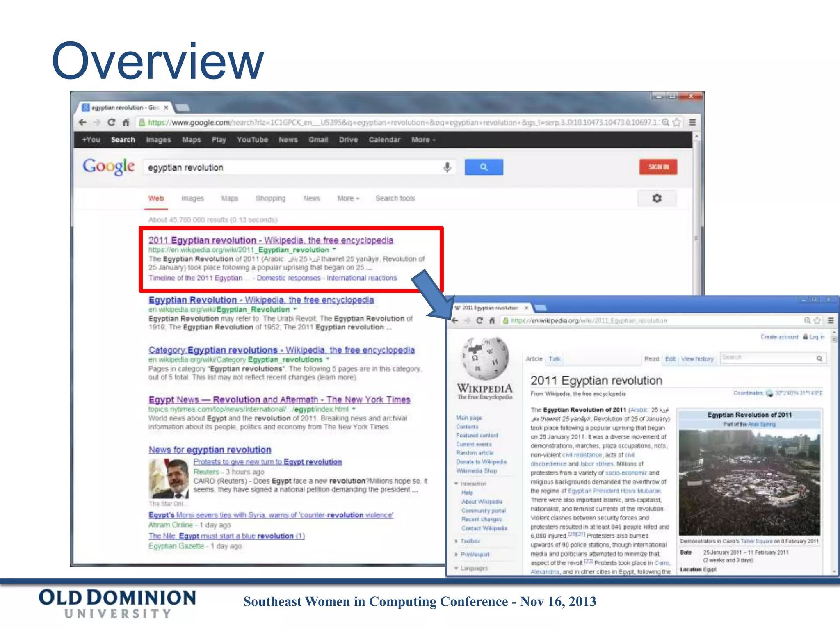Open Donate to Wikipedia sidebar link

481,462
